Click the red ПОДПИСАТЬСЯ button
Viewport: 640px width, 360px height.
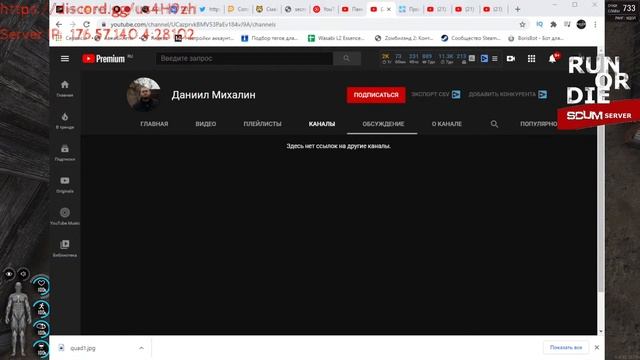376,95
